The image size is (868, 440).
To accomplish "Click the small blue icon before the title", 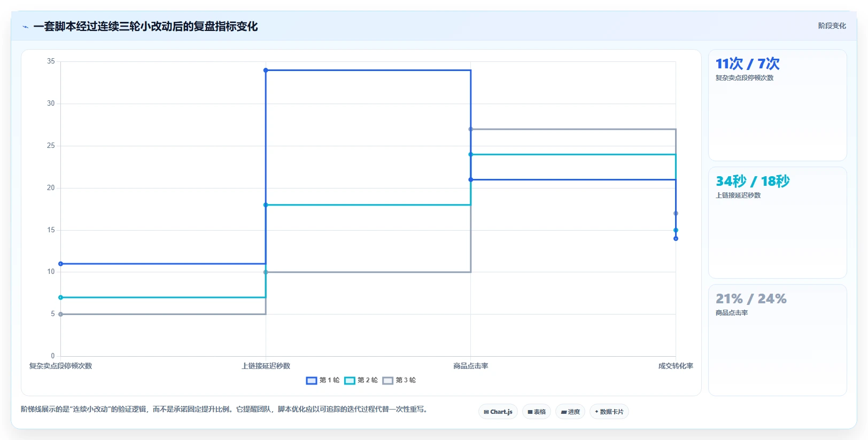I will click(25, 27).
